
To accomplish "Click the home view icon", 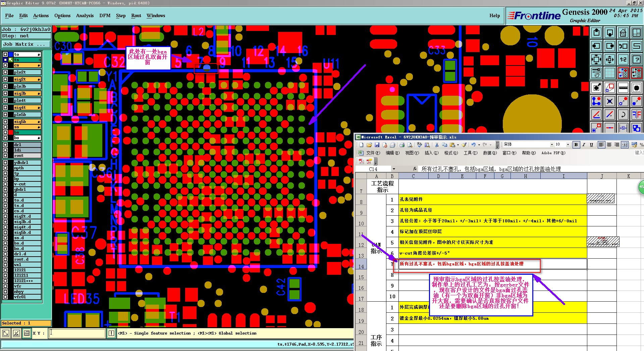I will pyautogui.click(x=623, y=33).
